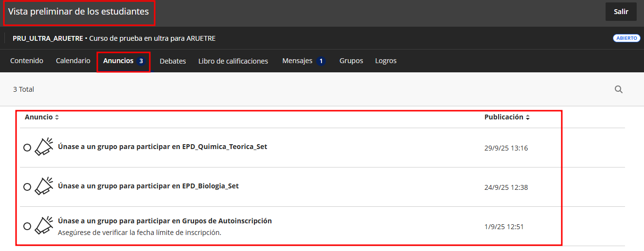Navigate to the Logros tab
Screen dimensions: 644x251
pos(386,61)
